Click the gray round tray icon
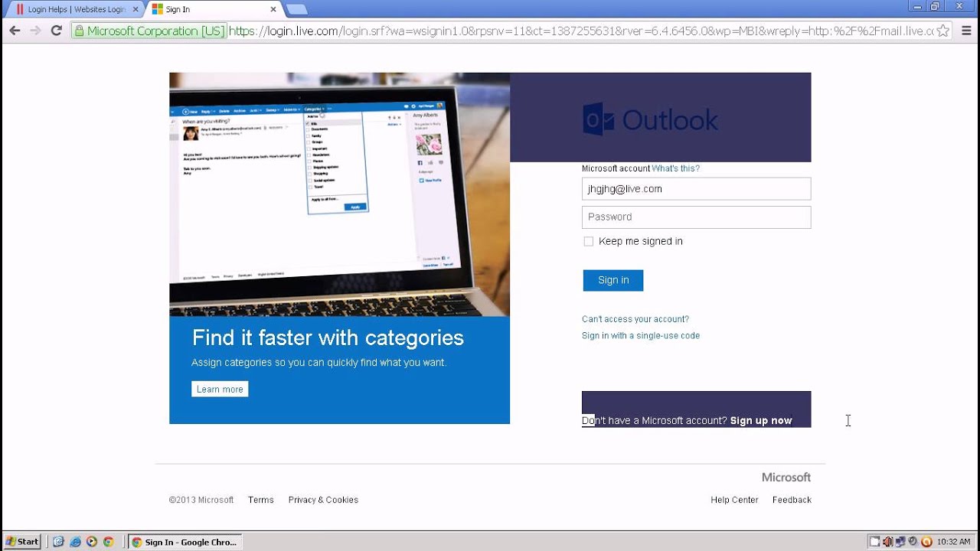Image resolution: width=980 pixels, height=551 pixels. tap(913, 542)
